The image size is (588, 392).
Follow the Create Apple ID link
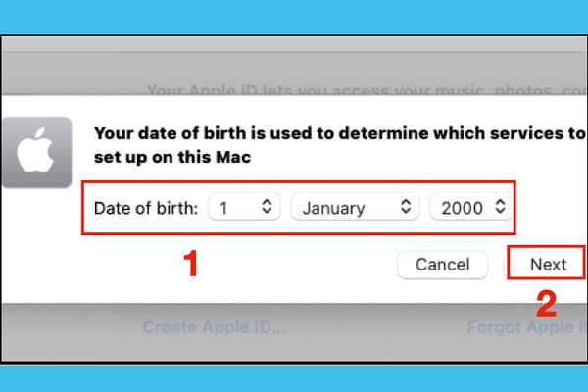pyautogui.click(x=214, y=327)
